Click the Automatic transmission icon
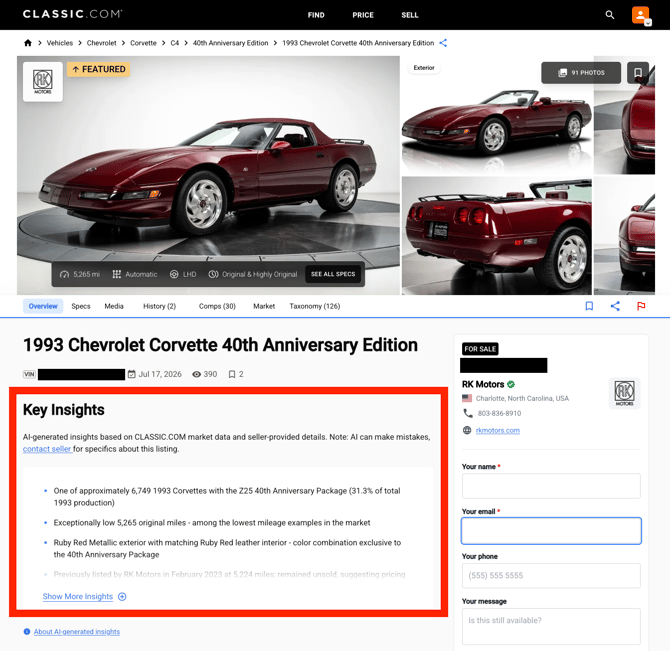 pos(117,274)
